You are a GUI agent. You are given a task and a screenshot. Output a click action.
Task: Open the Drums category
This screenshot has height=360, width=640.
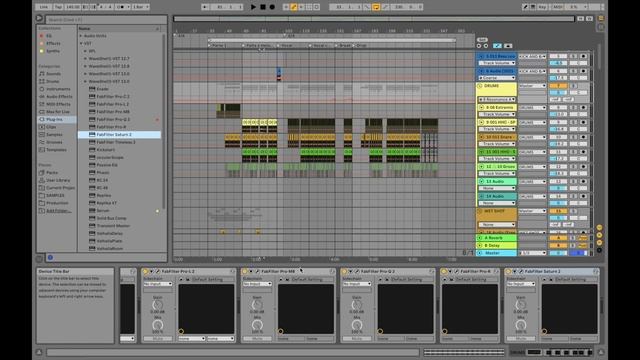(x=53, y=82)
